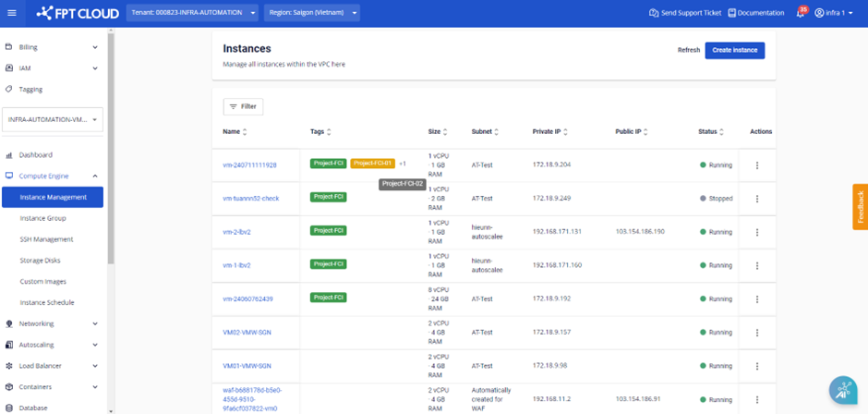Sort by Name column icon
This screenshot has height=414, width=868.
tap(246, 132)
